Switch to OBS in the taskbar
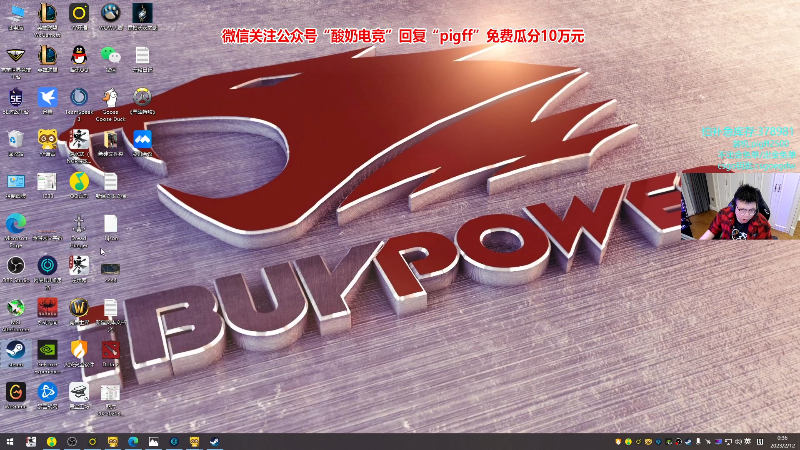800x450 pixels. pos(72,442)
